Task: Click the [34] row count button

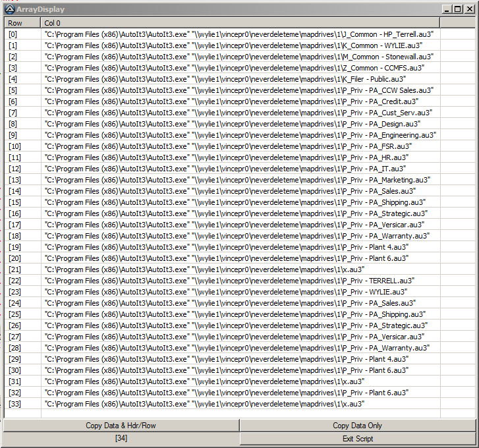Action: pyautogui.click(x=121, y=439)
